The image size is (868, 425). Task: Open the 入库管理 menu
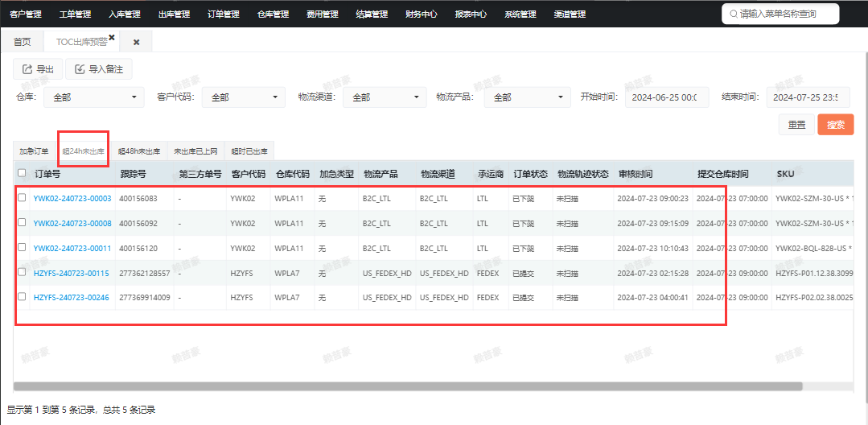(x=125, y=14)
